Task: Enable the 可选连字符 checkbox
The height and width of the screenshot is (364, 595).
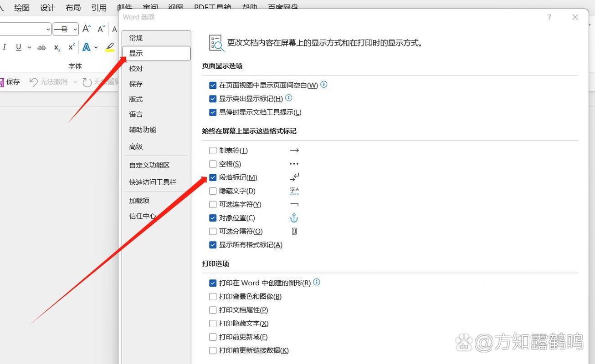Action: 213,204
